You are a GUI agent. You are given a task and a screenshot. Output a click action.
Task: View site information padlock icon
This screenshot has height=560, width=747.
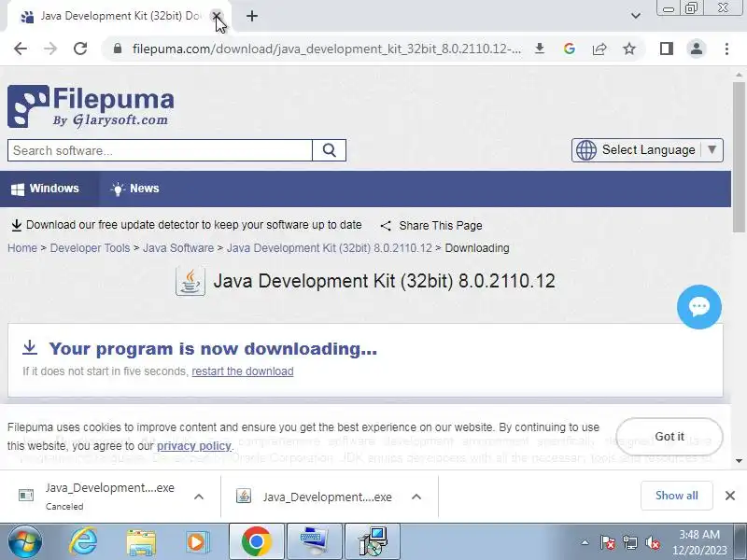118,49
